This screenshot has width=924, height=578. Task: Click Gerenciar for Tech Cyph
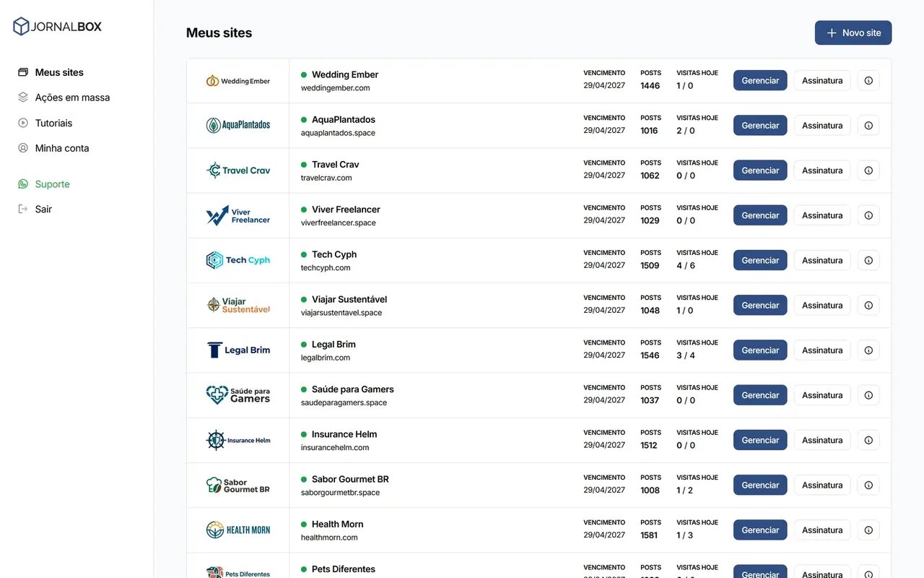click(x=760, y=260)
